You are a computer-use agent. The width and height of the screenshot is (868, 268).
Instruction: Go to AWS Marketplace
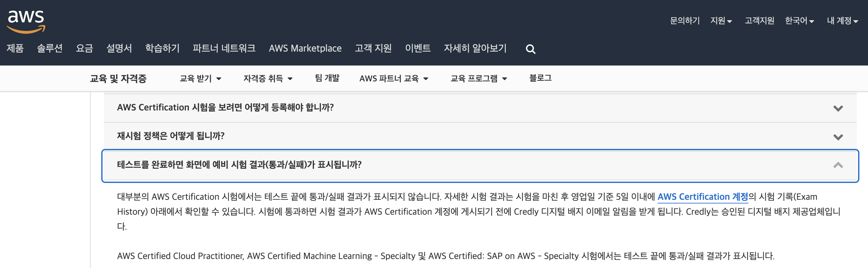pos(305,48)
